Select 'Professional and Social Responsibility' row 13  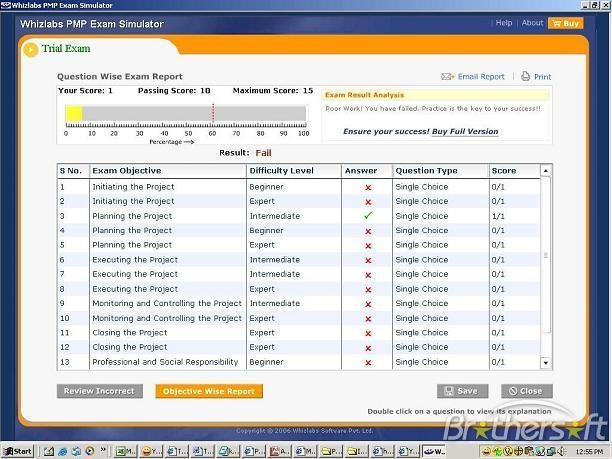pyautogui.click(x=165, y=362)
